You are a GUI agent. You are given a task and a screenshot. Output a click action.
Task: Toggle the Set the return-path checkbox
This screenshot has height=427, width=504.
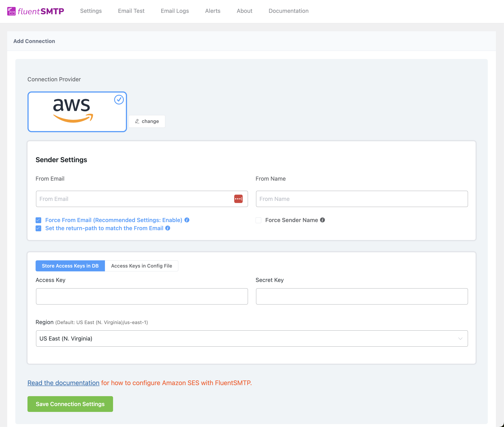point(39,229)
